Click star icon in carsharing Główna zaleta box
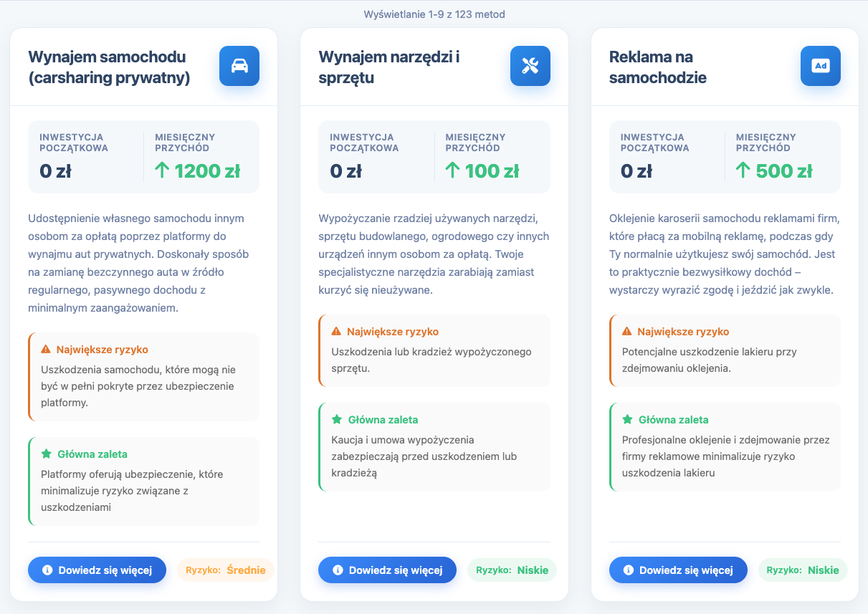Screen dimensions: 868x614 (47, 454)
